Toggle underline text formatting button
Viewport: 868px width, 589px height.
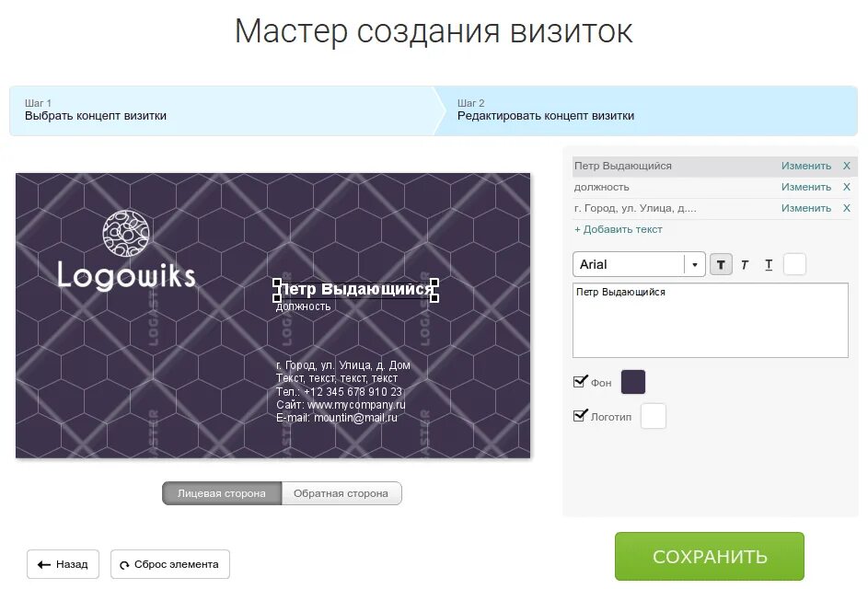coord(769,265)
